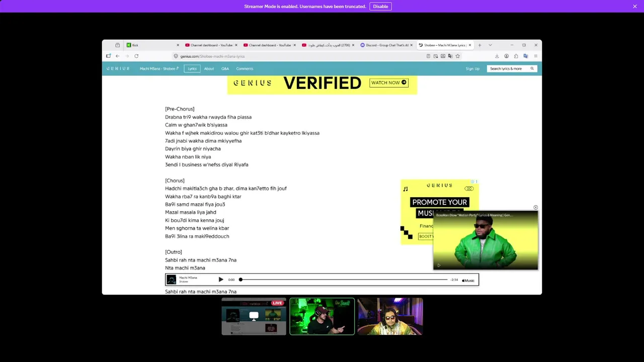Viewport: 644px width, 362px height.
Task: Select the About tab on Genius
Action: pyautogui.click(x=209, y=68)
